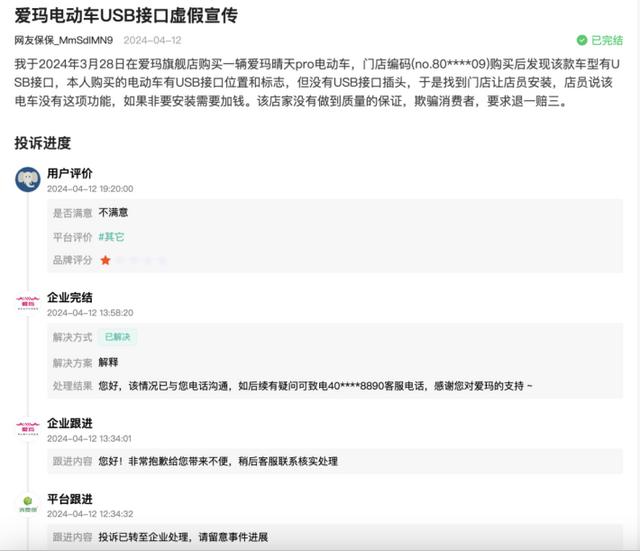Click the title 爱玛电动车USB接口虚假宣传
The height and width of the screenshot is (551, 640).
pos(126,16)
